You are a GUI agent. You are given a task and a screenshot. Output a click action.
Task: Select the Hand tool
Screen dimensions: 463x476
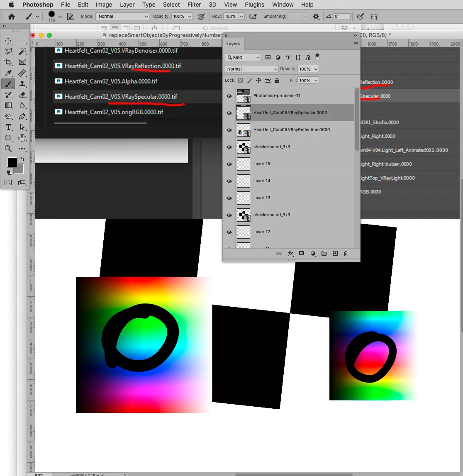(x=22, y=138)
